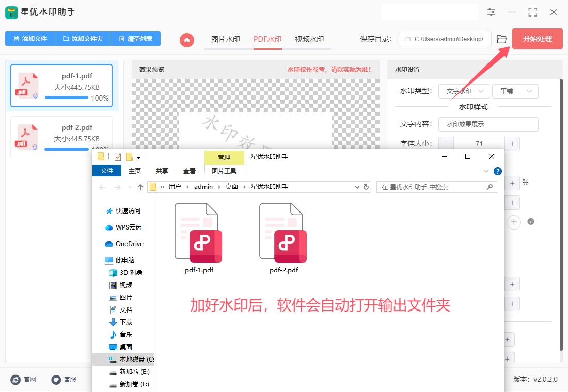This screenshot has width=568, height=392.
Task: Select 新加卷 (F:) drive in navigation pane
Action: tap(129, 384)
